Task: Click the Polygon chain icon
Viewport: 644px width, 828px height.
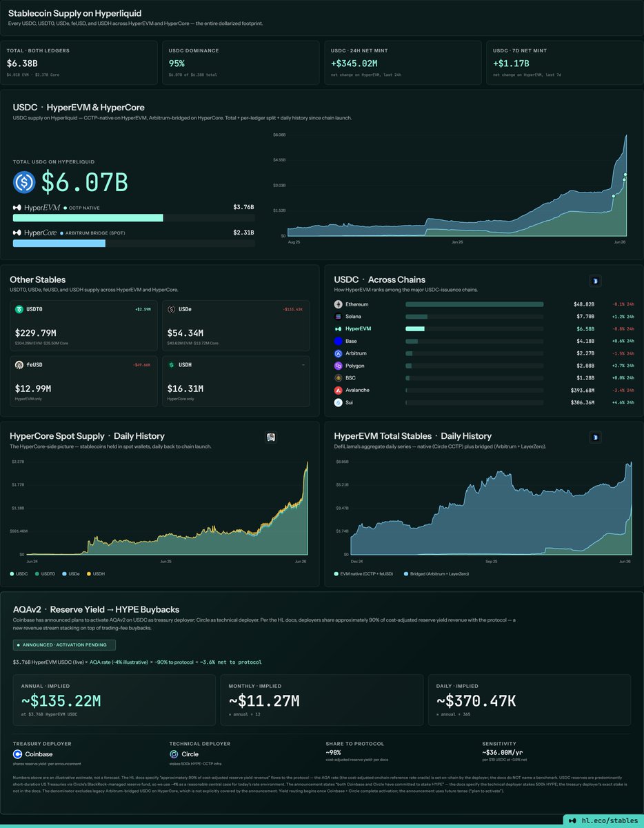Action: (339, 366)
